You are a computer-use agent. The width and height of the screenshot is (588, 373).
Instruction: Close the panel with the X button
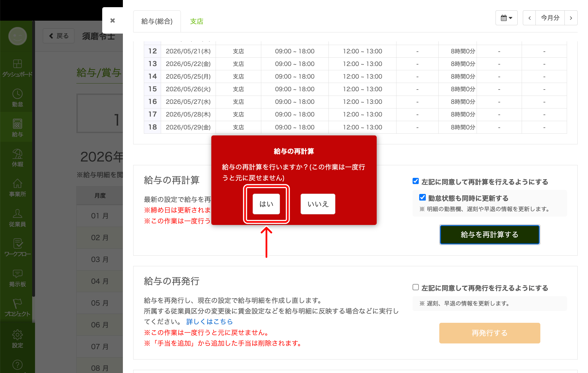[113, 20]
